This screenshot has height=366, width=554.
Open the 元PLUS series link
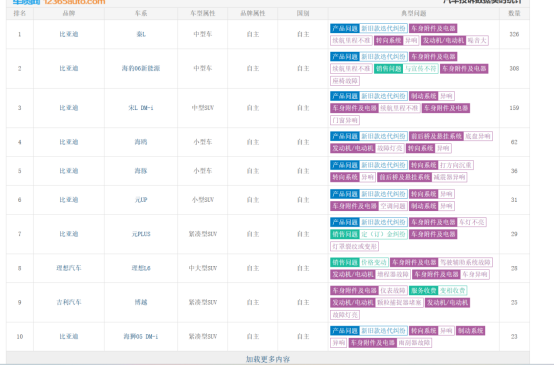(x=141, y=234)
